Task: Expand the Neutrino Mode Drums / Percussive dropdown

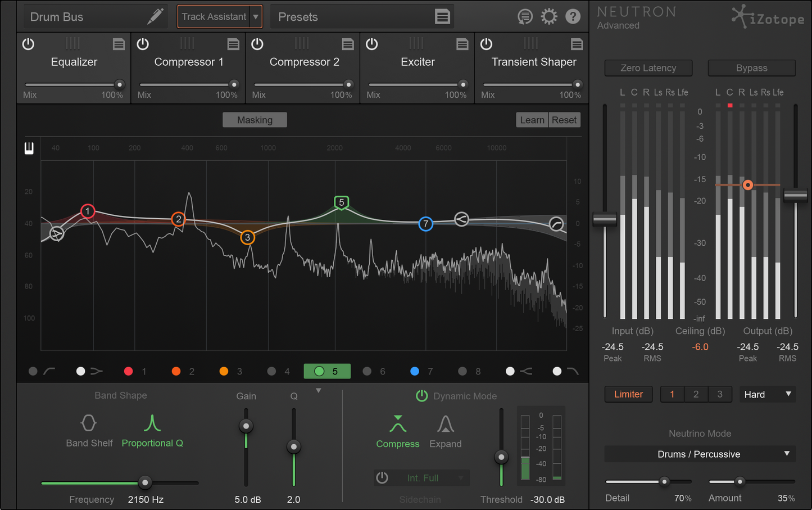Action: pos(786,454)
